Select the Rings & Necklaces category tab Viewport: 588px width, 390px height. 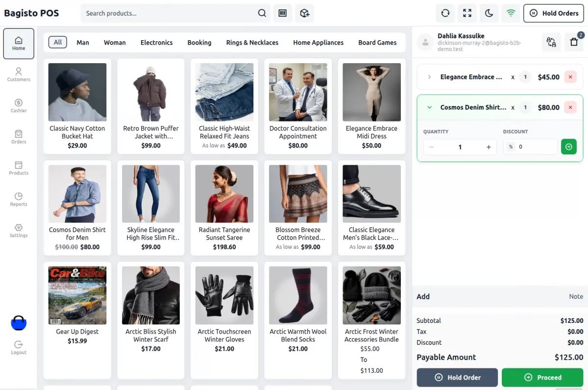pos(252,43)
